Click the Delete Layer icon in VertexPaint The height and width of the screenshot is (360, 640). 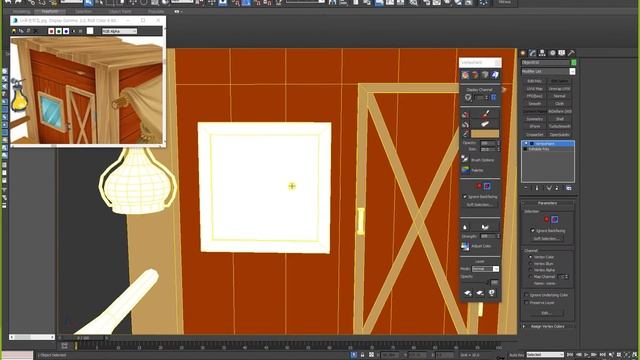480,293
